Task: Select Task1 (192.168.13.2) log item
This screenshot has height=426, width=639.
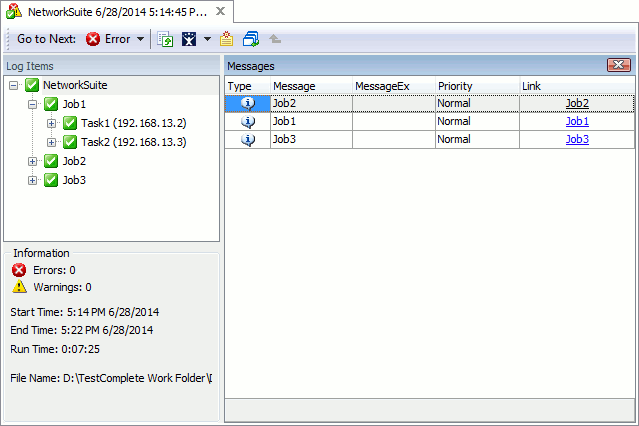Action: pyautogui.click(x=134, y=123)
